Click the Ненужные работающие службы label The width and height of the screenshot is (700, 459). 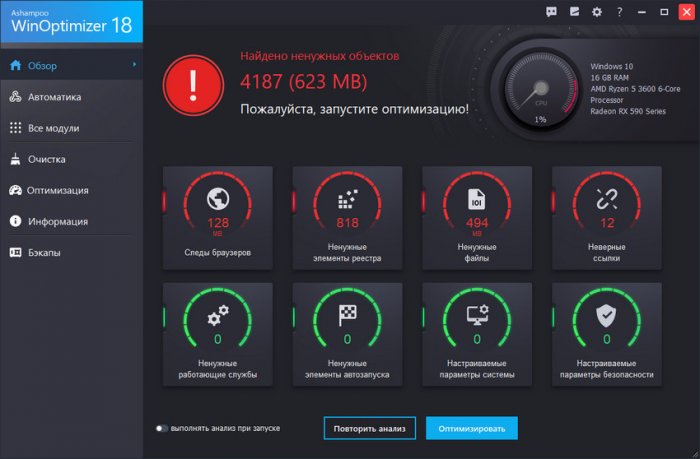click(x=218, y=369)
